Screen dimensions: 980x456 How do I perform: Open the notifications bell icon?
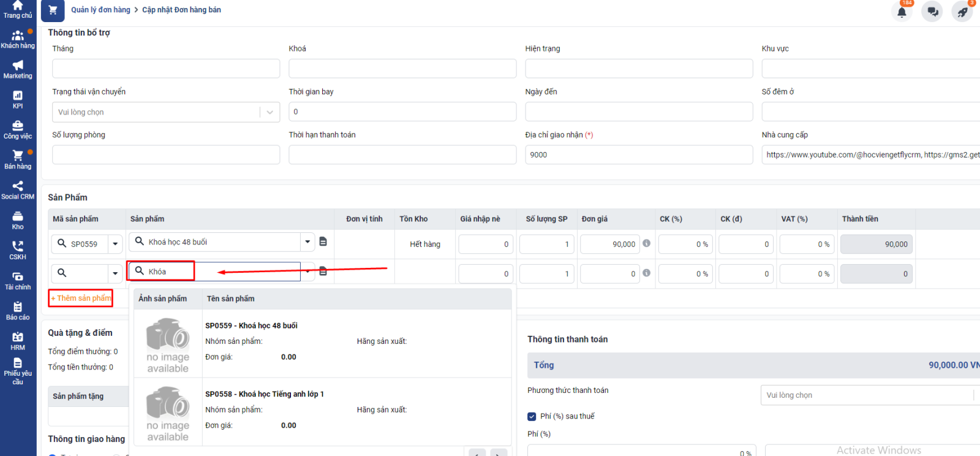(x=902, y=12)
